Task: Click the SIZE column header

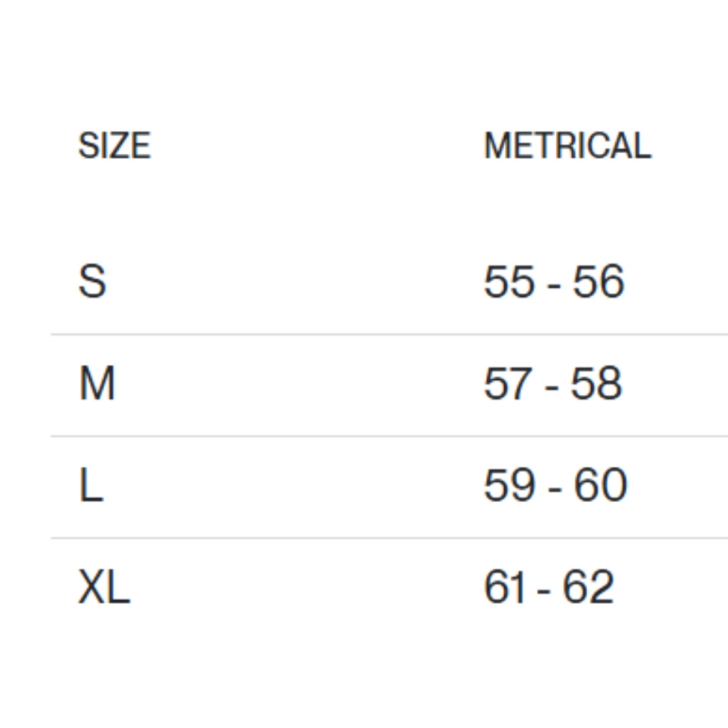Action: pos(114,145)
